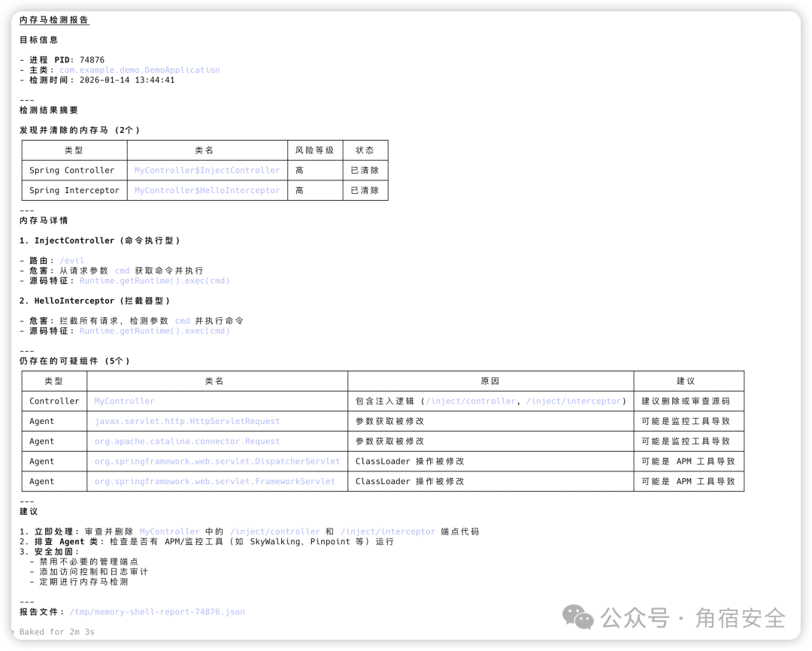The width and height of the screenshot is (812, 651).
Task: Select the MyController entry in suspicious components table
Action: pos(124,401)
